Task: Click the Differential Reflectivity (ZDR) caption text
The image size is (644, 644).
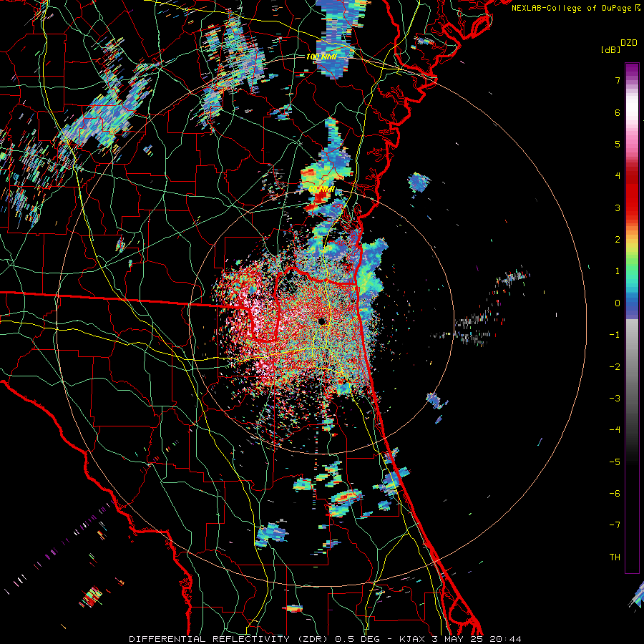Action: [x=230, y=639]
